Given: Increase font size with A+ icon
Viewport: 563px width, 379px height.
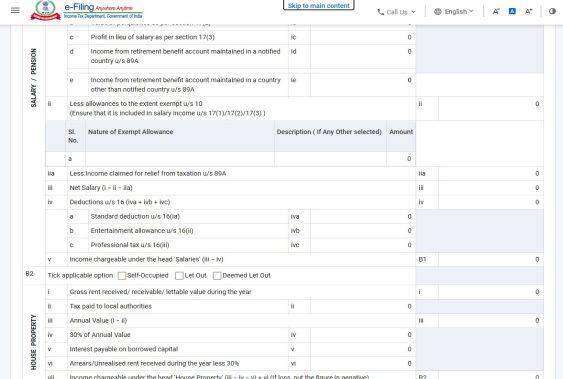Looking at the screenshot, I should click(529, 11).
